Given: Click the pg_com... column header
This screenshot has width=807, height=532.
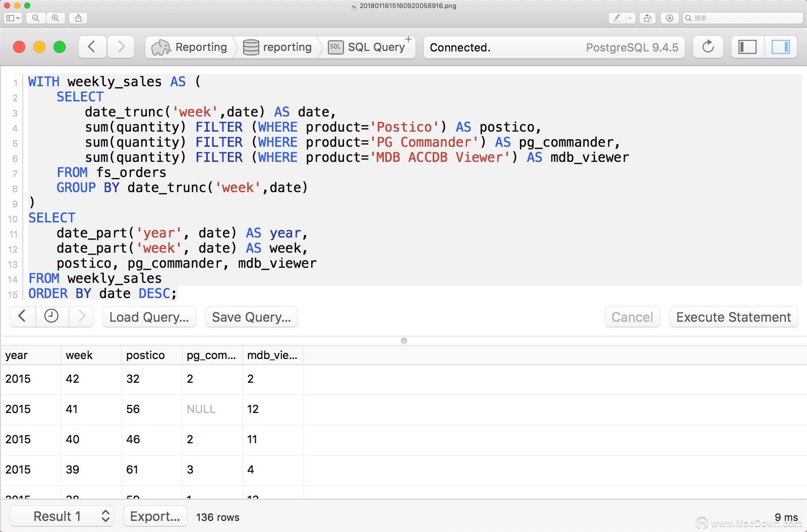Looking at the screenshot, I should (212, 355).
